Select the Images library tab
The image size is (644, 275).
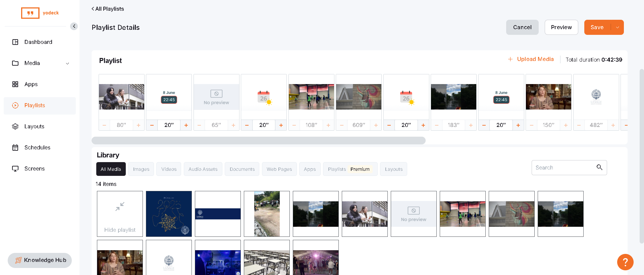141,169
